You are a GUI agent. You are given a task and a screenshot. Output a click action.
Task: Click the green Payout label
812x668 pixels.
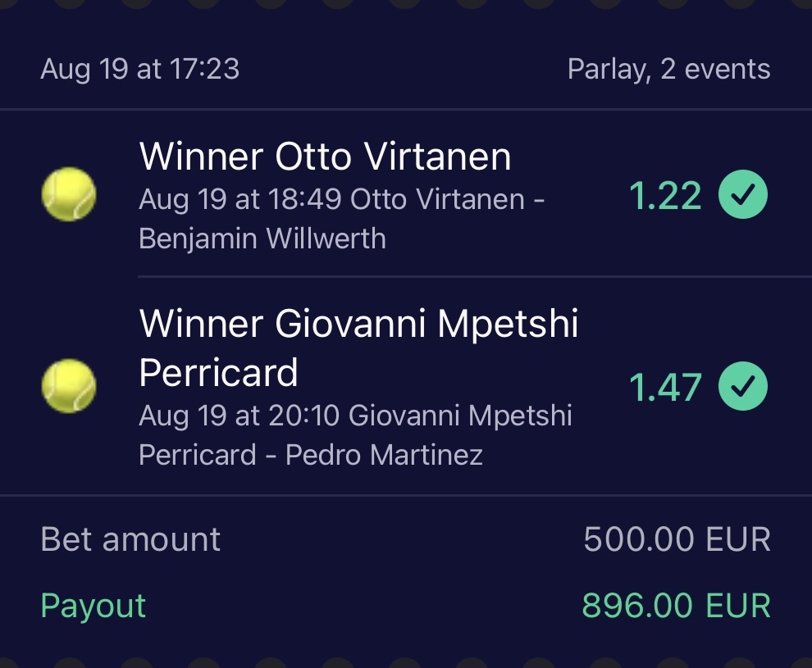coord(93,606)
